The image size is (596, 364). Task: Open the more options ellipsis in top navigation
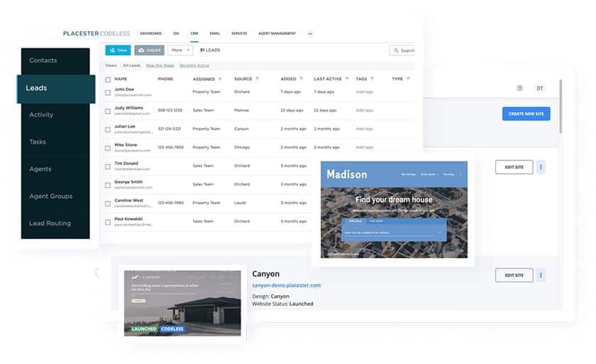pos(310,33)
